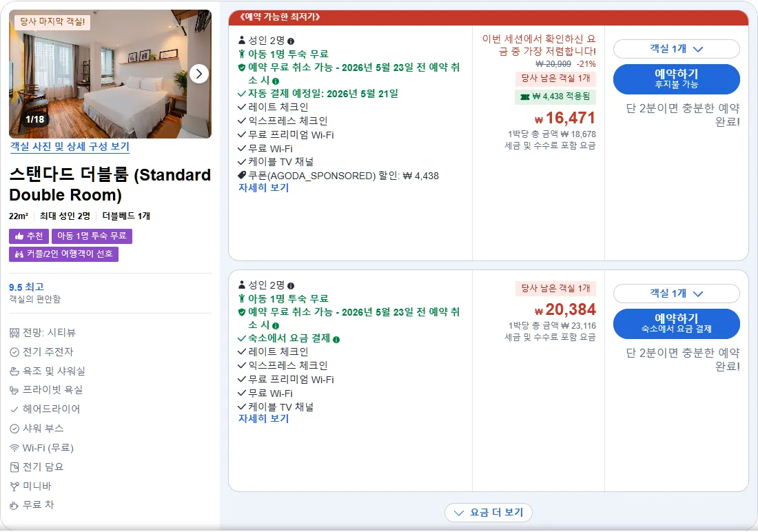This screenshot has height=532, width=758.
Task: Click info icon beside second 성인 2명
Action: [x=291, y=286]
